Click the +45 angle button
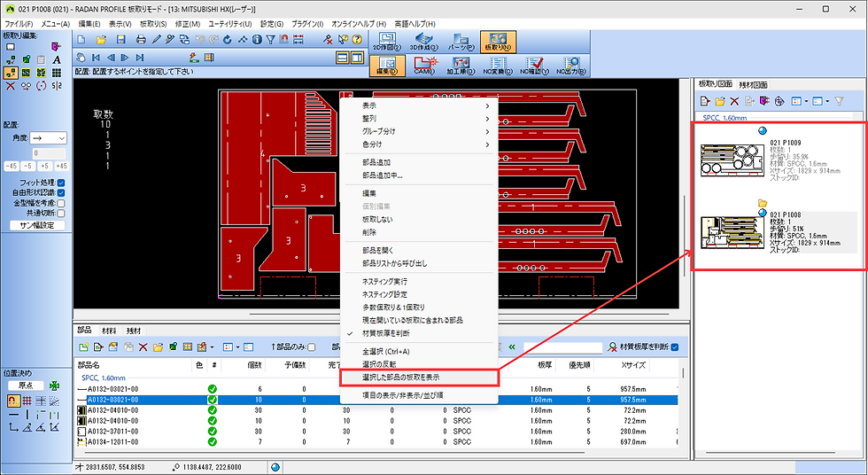The width and height of the screenshot is (868, 475). (x=61, y=166)
